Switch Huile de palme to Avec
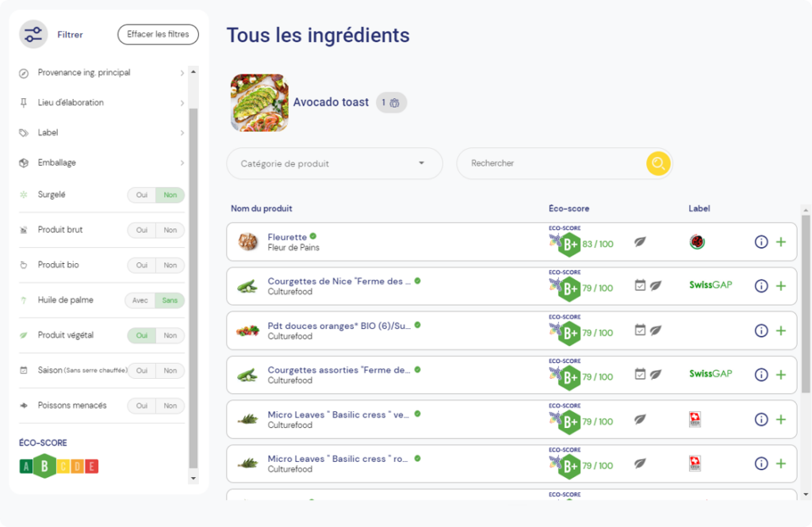812x527 pixels. [140, 300]
